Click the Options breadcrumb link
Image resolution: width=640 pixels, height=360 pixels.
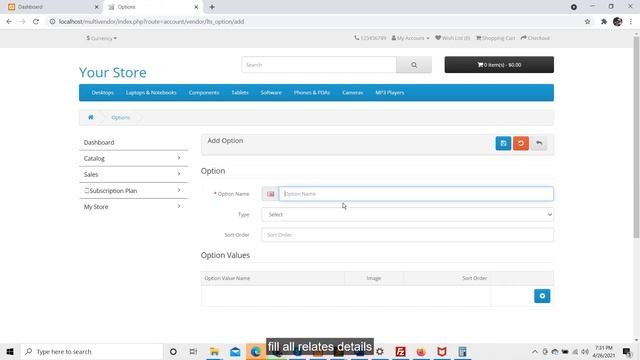coord(120,118)
